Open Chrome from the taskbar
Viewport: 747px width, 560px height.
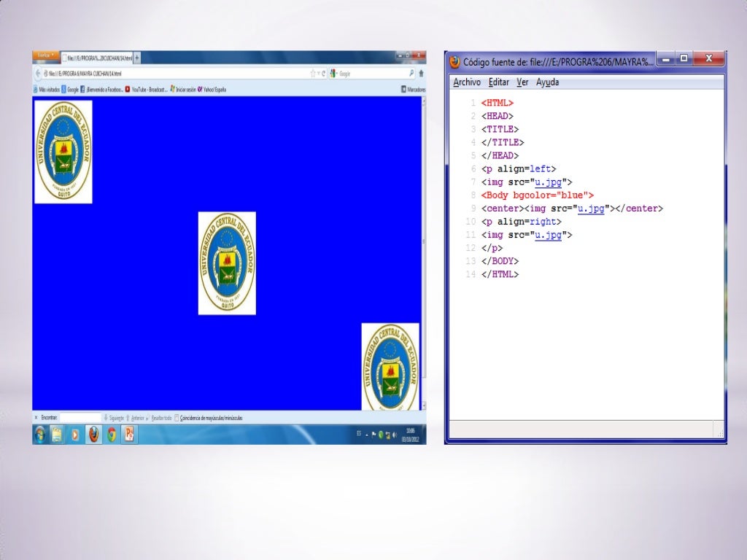point(112,435)
